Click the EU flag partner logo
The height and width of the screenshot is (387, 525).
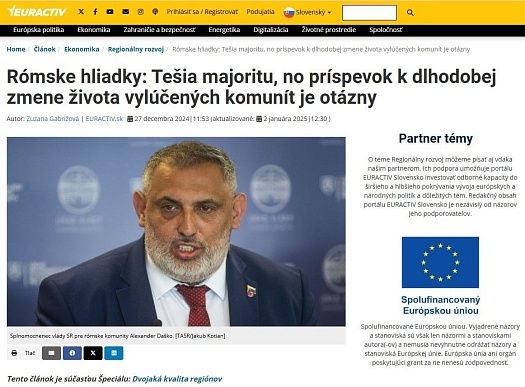(440, 262)
